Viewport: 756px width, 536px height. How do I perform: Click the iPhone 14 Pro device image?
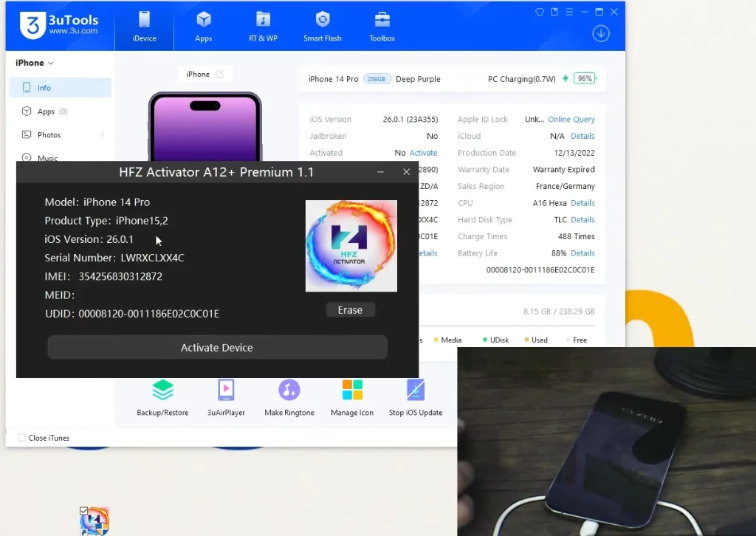[x=205, y=126]
